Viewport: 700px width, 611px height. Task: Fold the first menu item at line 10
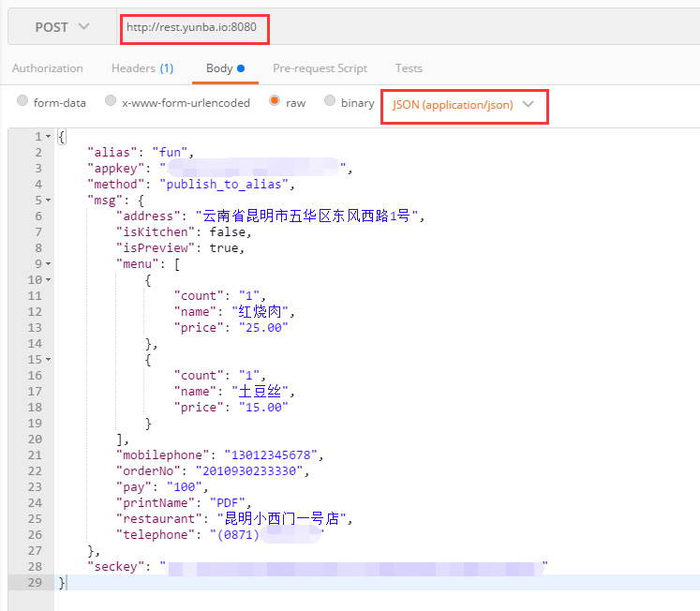point(48,280)
